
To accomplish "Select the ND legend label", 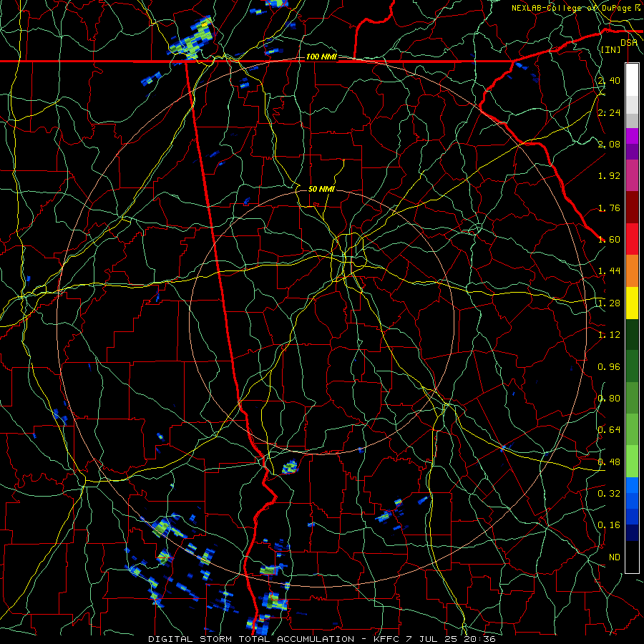I will click(615, 557).
